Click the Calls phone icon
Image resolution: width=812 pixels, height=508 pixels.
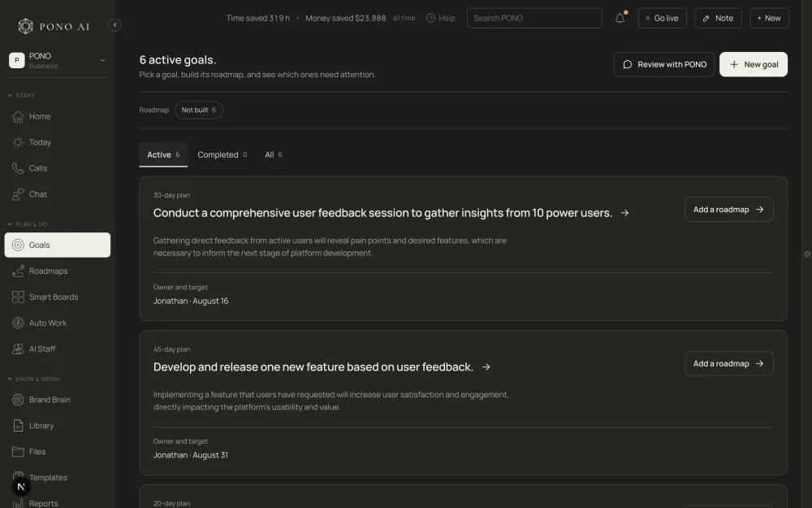point(18,168)
